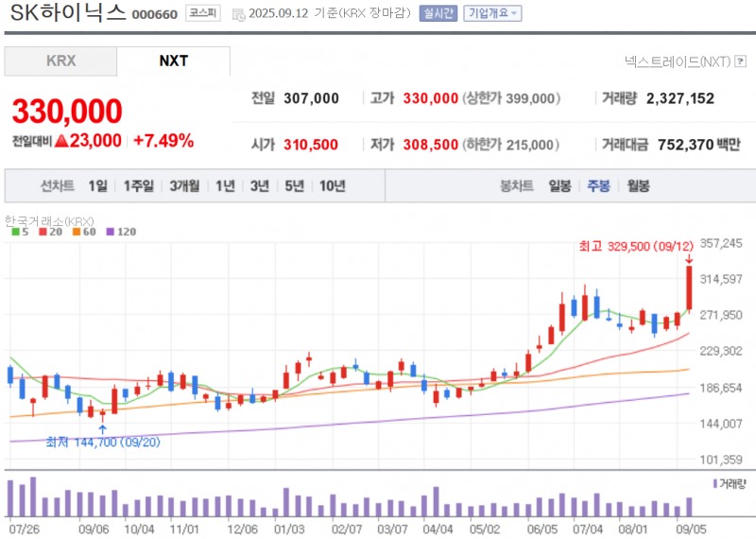The width and height of the screenshot is (756, 539).
Task: Click the NXT help icon
Action: 740,61
